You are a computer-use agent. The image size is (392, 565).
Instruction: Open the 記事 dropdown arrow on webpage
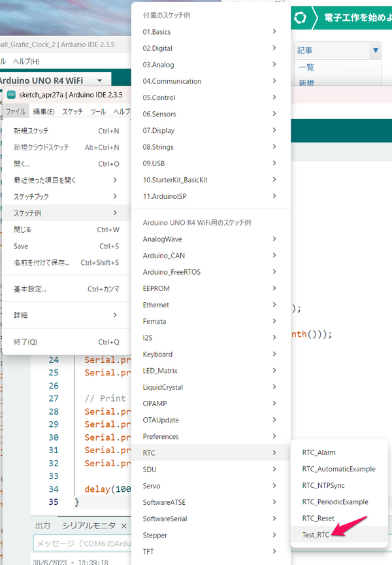coord(376,50)
